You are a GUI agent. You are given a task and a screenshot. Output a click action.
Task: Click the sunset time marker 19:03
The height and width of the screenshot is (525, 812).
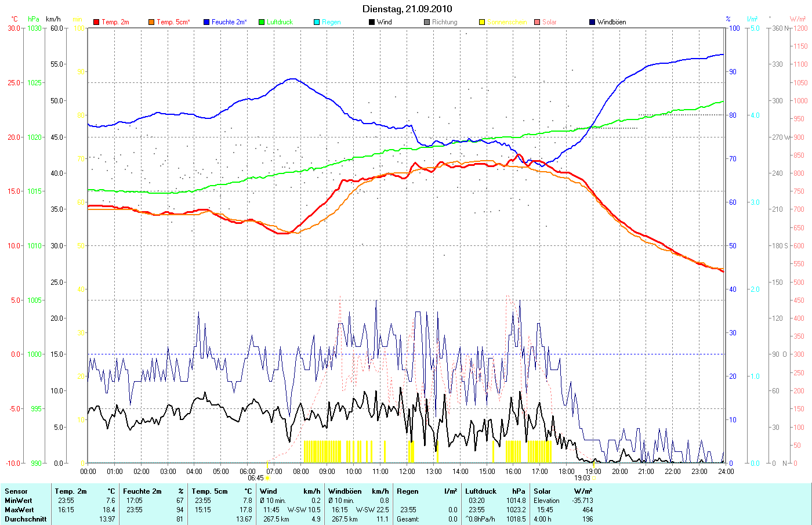[x=582, y=478]
